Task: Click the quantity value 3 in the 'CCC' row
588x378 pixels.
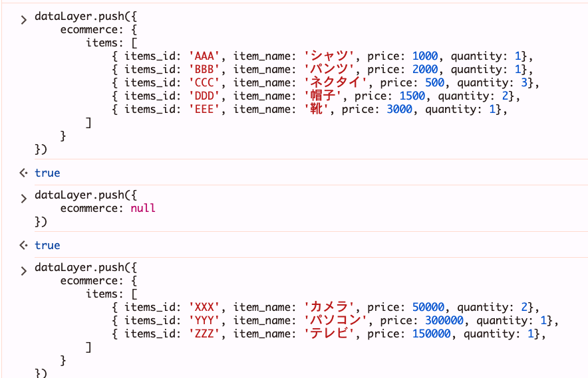Action: coord(524,83)
